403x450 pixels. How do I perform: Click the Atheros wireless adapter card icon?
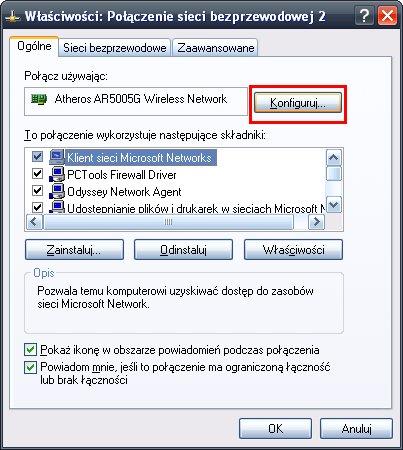tap(39, 99)
